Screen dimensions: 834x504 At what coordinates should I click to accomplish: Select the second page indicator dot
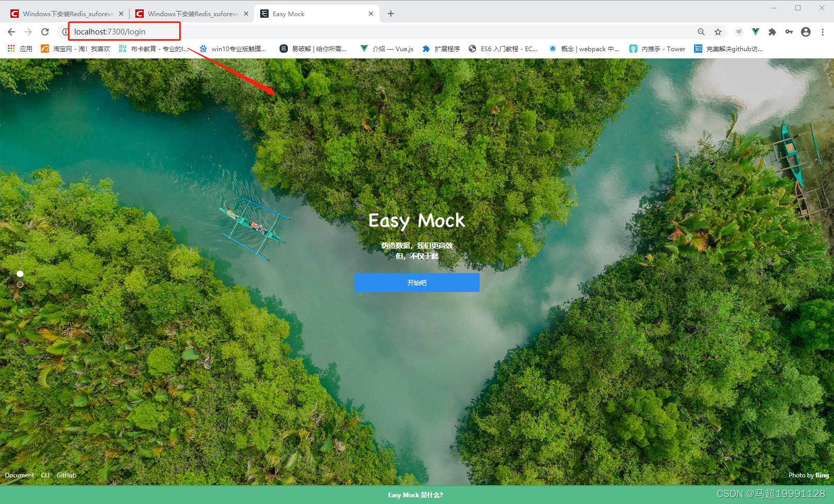point(20,285)
